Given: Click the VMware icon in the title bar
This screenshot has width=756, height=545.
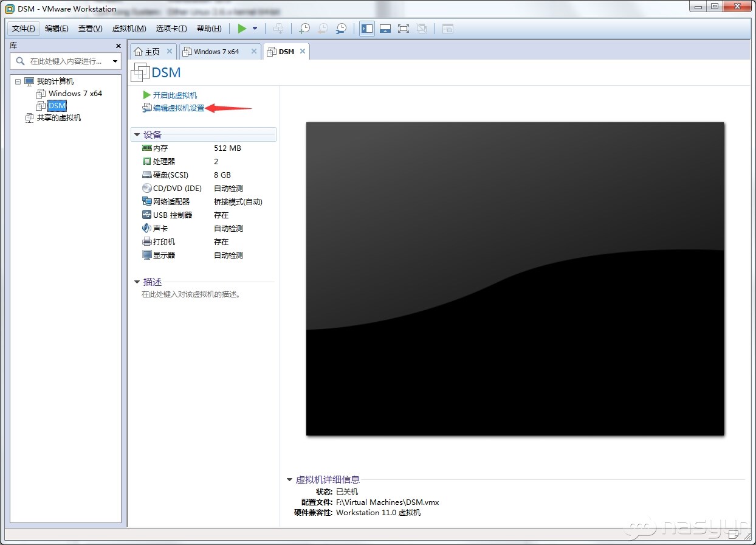Looking at the screenshot, I should (x=10, y=9).
